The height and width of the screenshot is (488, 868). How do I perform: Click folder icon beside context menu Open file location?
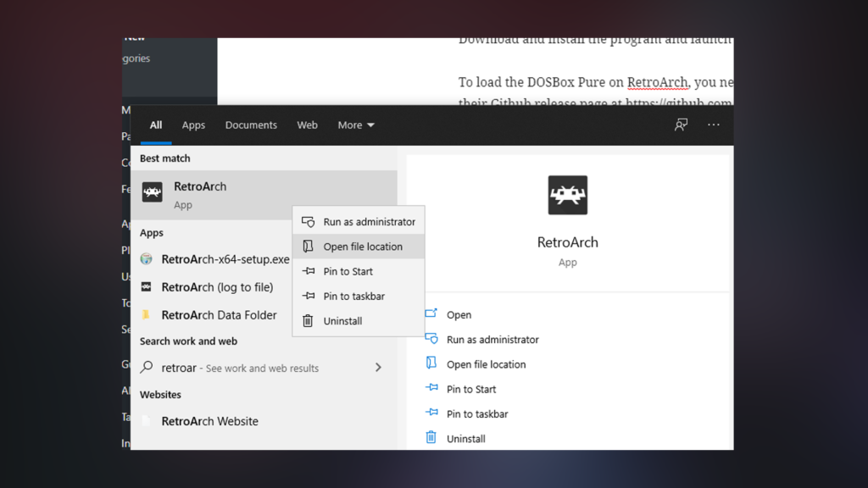(x=309, y=247)
